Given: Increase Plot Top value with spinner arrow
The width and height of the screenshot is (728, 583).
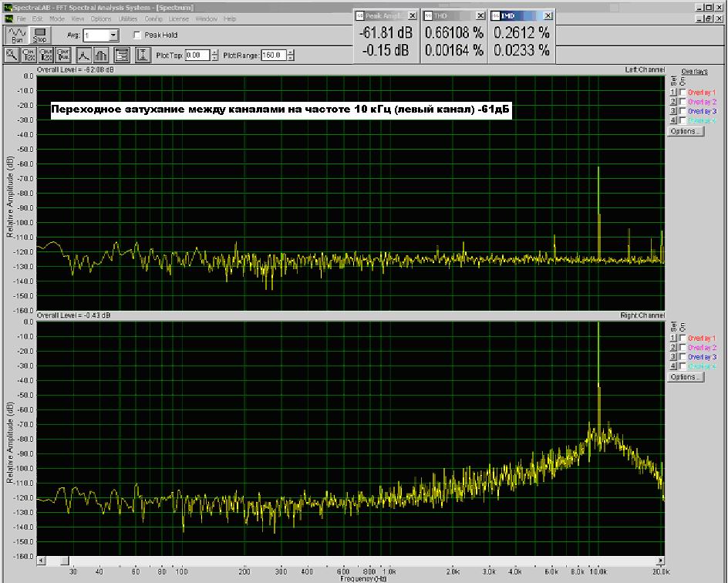Looking at the screenshot, I should pyautogui.click(x=214, y=52).
